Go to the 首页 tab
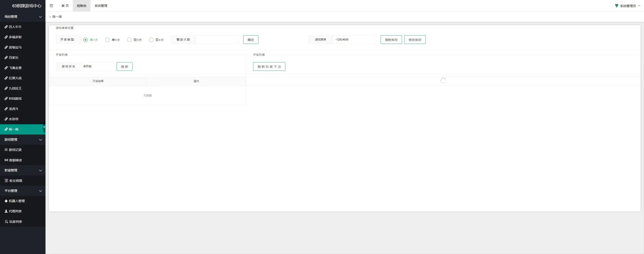Image resolution: width=644 pixels, height=254 pixels. [x=65, y=6]
